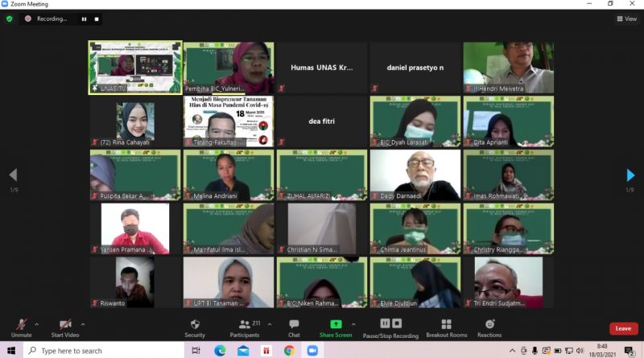Viewport: 644px width, 358px height.
Task: Click green encryption shield icon
Action: (10, 19)
